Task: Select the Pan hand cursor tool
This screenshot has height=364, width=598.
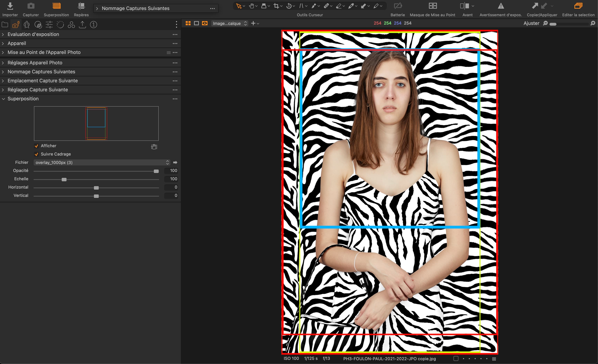Action: click(x=251, y=6)
